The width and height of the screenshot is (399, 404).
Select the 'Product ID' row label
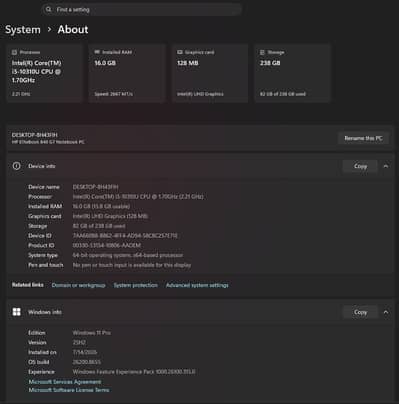point(41,245)
